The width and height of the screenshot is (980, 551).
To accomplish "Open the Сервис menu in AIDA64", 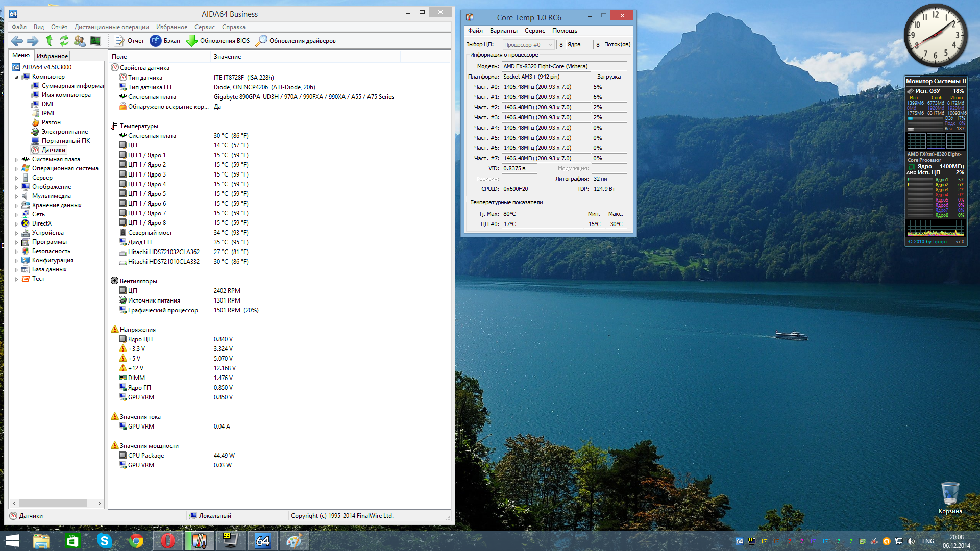I will [204, 27].
